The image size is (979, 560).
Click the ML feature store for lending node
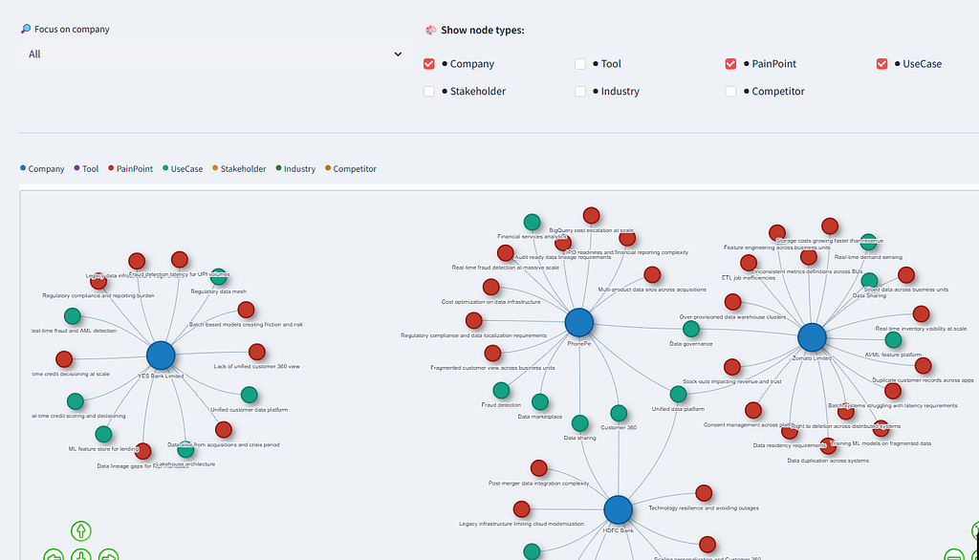(x=103, y=434)
